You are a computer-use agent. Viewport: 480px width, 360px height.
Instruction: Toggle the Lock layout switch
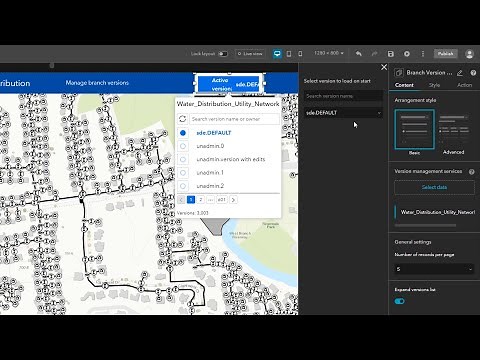point(223,54)
